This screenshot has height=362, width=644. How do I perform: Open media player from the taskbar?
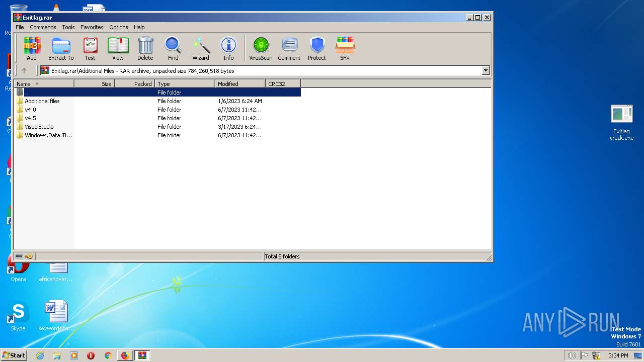[74, 355]
